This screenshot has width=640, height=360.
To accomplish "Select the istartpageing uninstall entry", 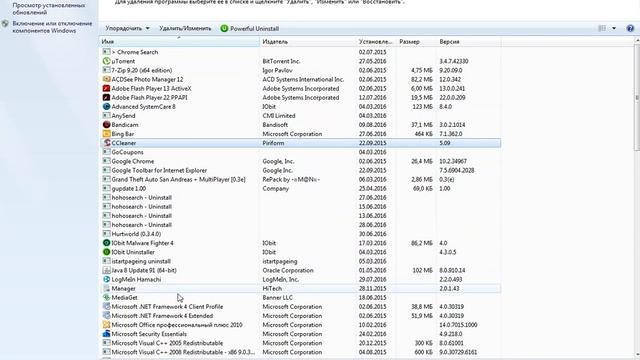I will pyautogui.click(x=300, y=261).
